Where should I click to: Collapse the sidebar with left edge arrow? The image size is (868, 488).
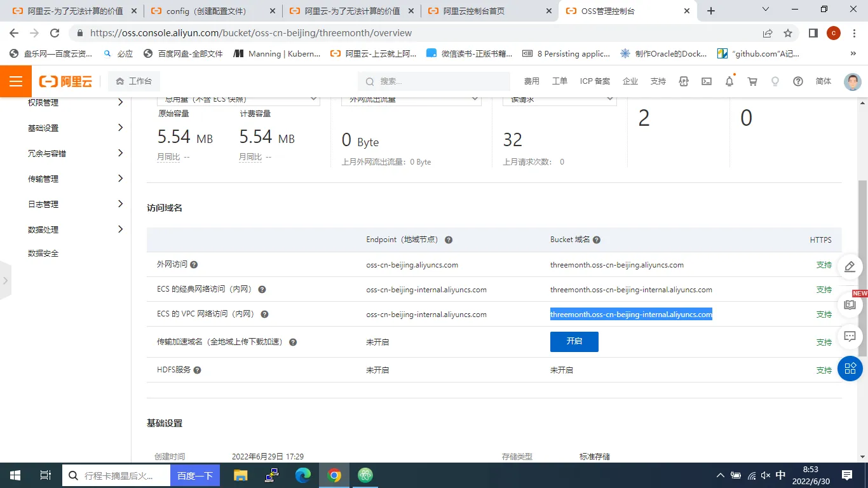point(5,280)
